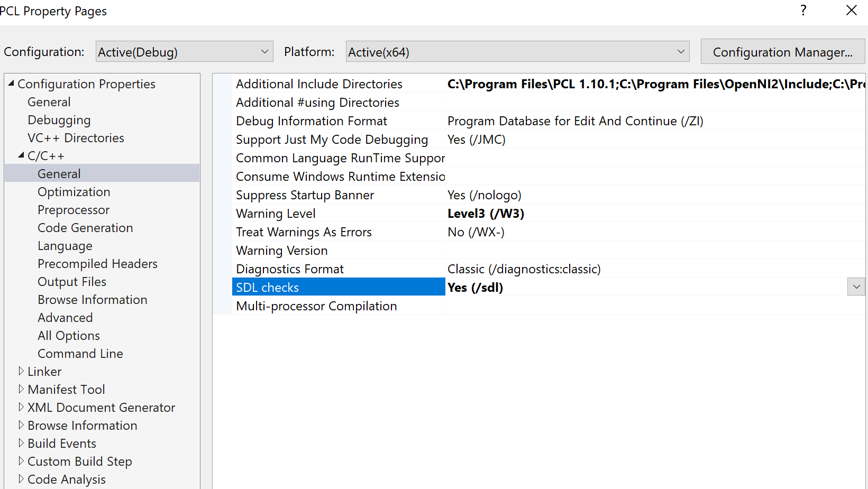The height and width of the screenshot is (489, 868).
Task: Expand the XML Document Generator section
Action: [x=21, y=407]
